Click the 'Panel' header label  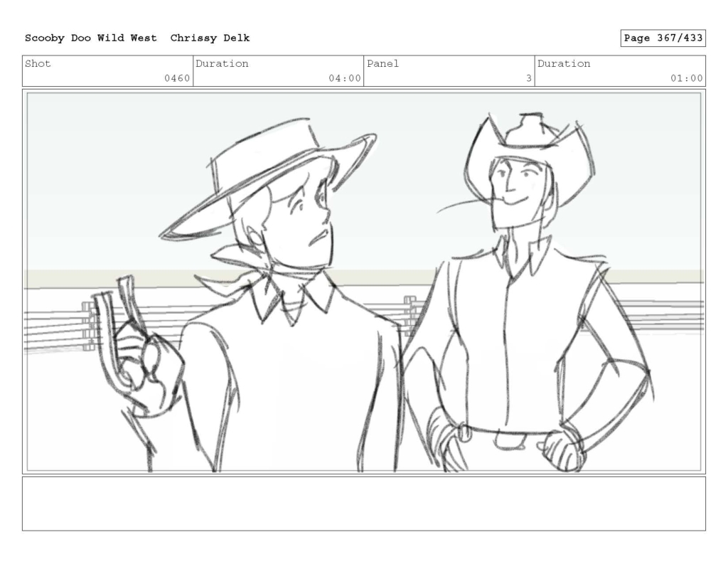382,63
